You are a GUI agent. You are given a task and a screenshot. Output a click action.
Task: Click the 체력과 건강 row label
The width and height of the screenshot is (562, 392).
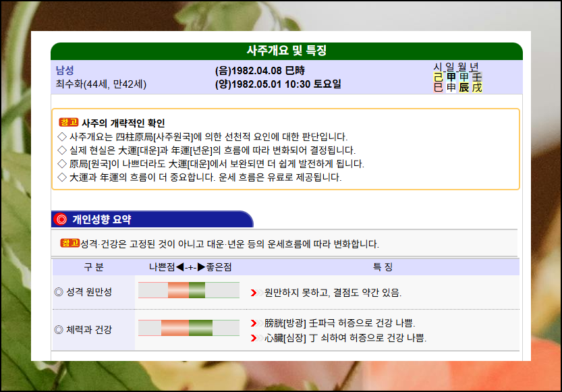click(x=89, y=330)
